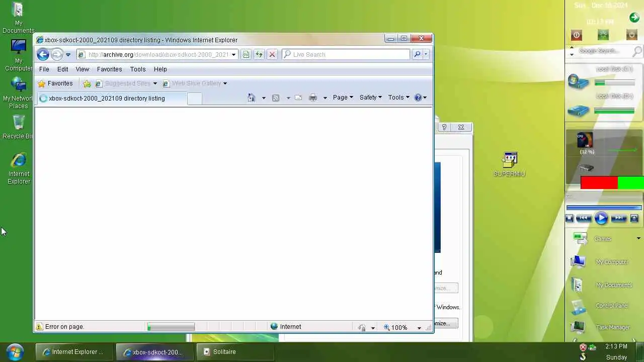Open the Safety command menu
644x362 pixels.
(x=370, y=98)
